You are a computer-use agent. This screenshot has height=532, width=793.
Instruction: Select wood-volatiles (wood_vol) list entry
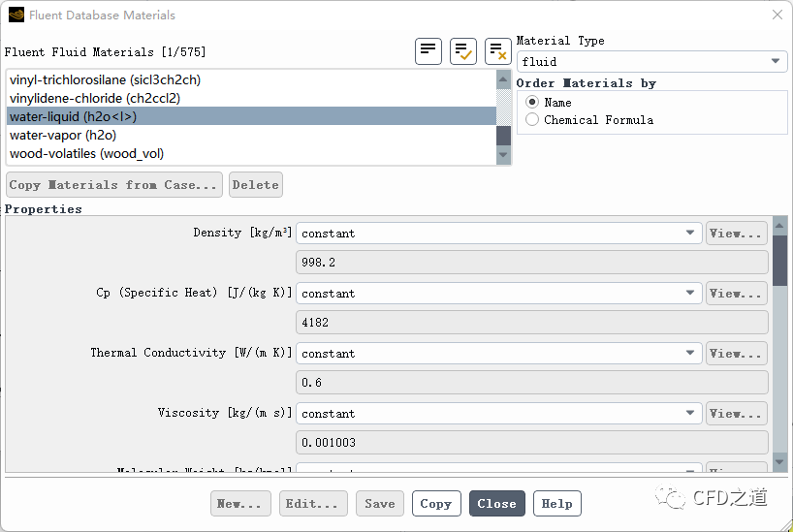(251, 153)
